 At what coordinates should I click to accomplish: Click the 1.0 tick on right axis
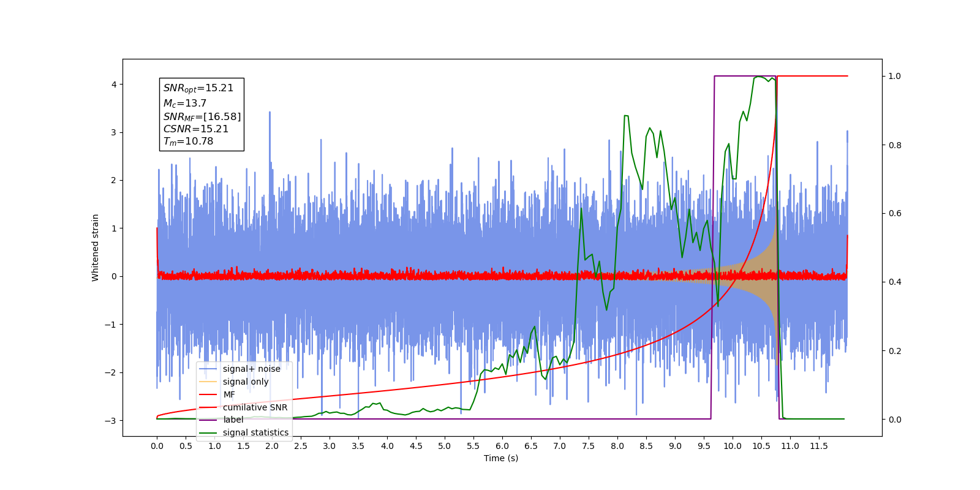pyautogui.click(x=895, y=76)
